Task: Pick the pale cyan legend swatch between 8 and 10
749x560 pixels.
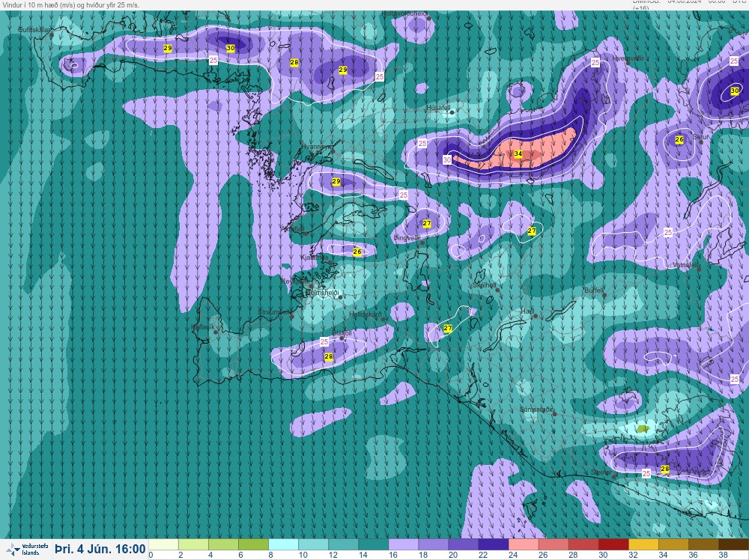Action: pyautogui.click(x=284, y=545)
